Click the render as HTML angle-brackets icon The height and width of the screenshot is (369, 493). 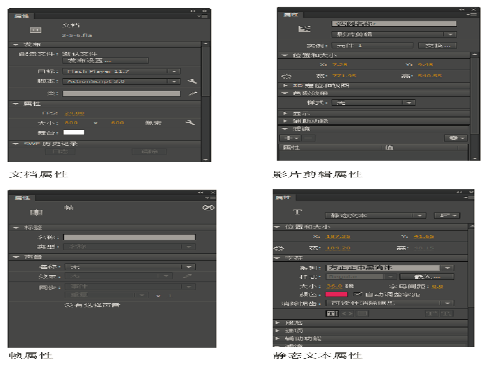347,313
